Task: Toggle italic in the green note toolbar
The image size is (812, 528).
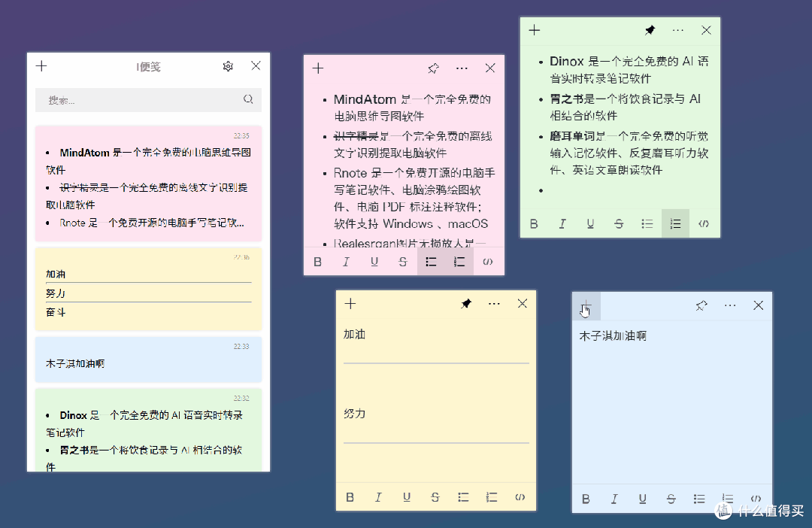Action: [x=562, y=224]
